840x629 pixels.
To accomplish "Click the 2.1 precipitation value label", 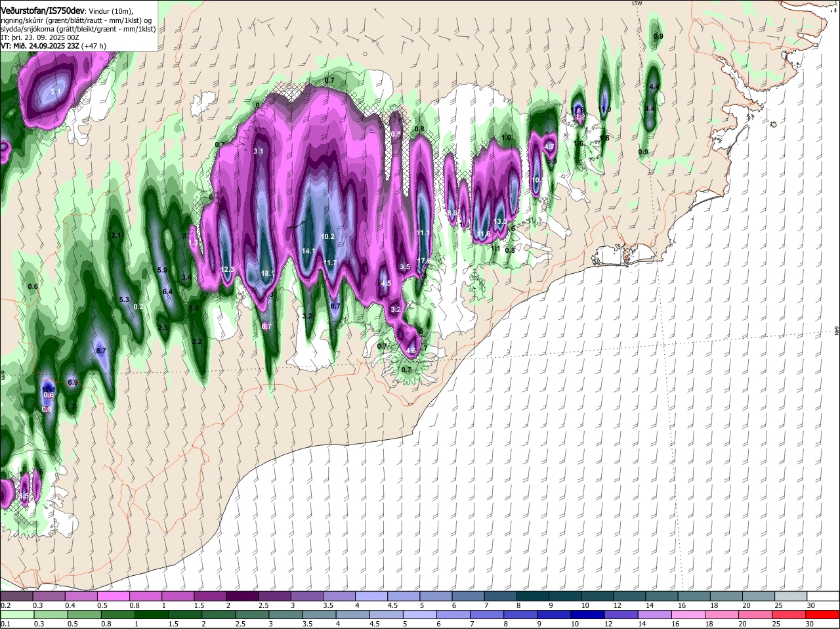I will tap(117, 235).
